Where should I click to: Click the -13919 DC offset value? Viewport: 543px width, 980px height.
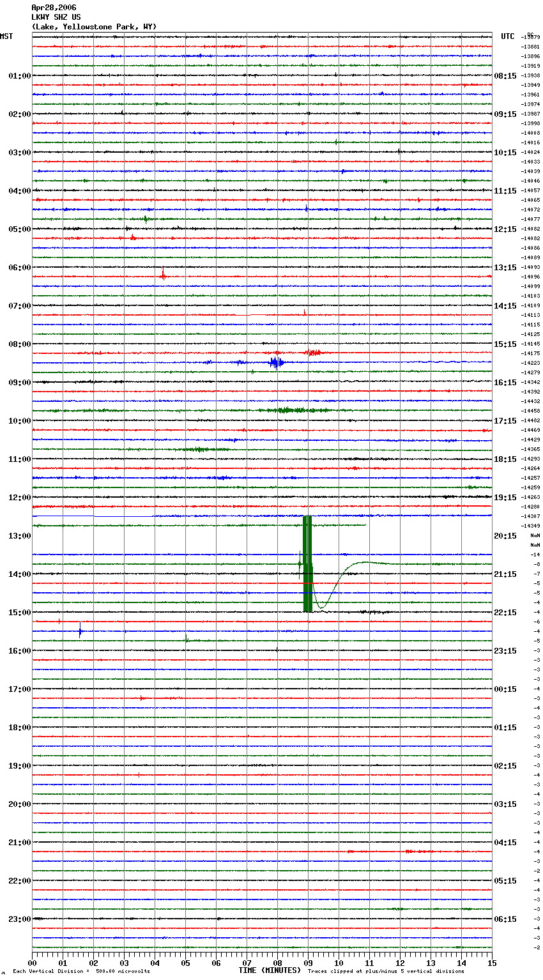pyautogui.click(x=531, y=66)
